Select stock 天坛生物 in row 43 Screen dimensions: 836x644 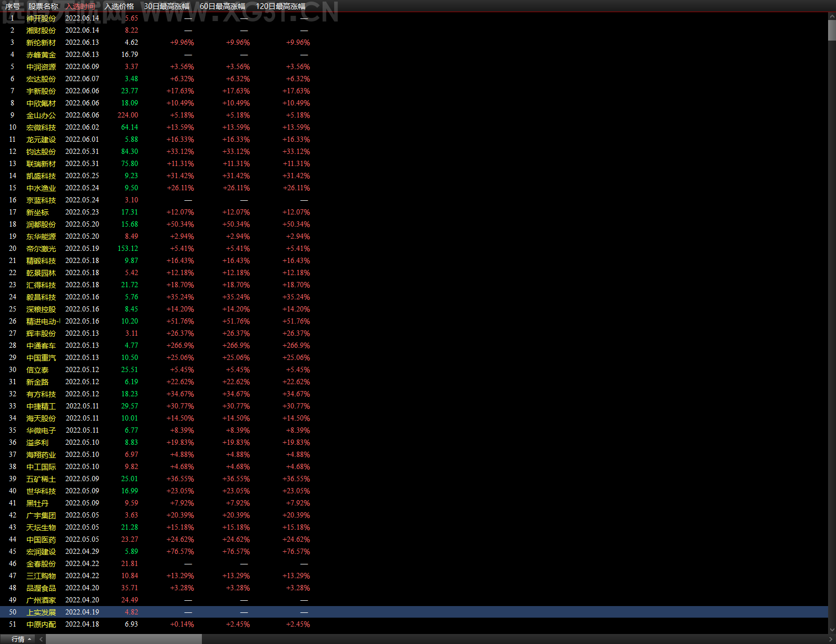point(41,528)
